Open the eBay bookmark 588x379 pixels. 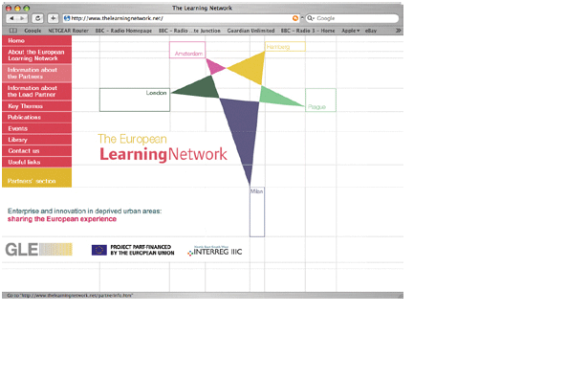(371, 31)
